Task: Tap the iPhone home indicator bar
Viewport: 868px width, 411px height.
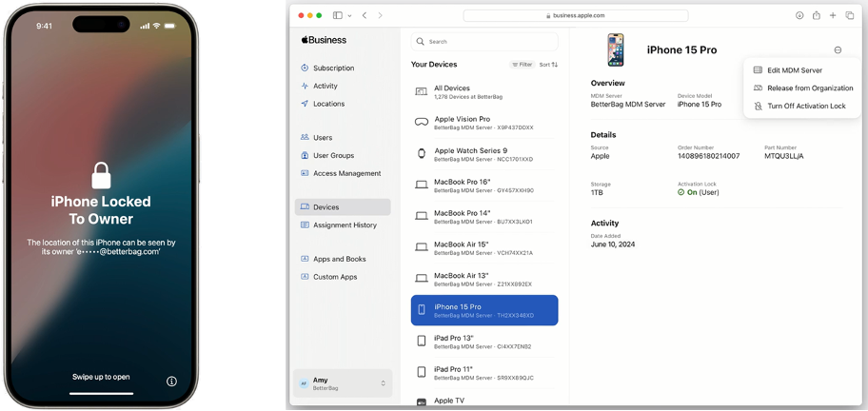Action: (101, 394)
